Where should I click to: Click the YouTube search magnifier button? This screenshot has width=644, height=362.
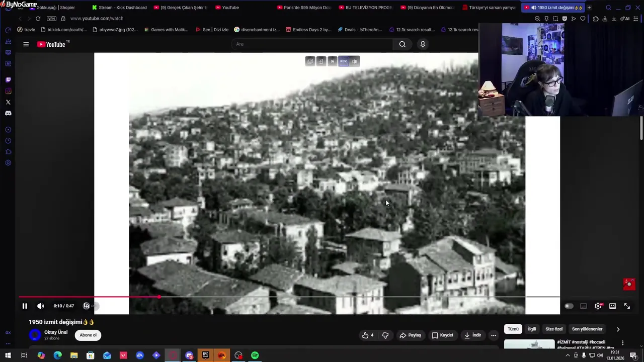(402, 44)
